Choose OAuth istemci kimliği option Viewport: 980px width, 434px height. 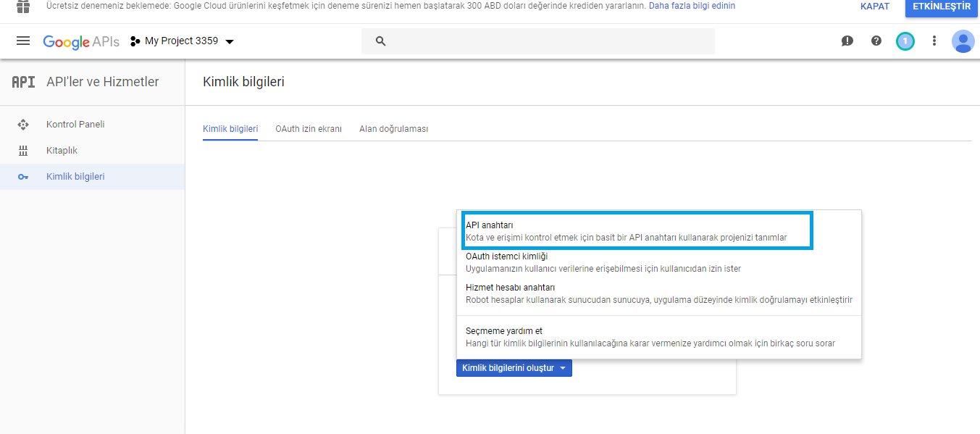[x=658, y=262]
